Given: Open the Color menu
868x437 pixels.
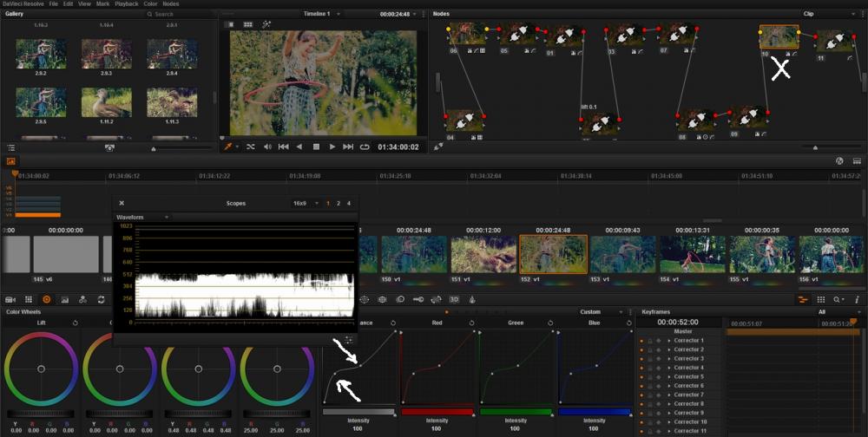Looking at the screenshot, I should tap(150, 3).
